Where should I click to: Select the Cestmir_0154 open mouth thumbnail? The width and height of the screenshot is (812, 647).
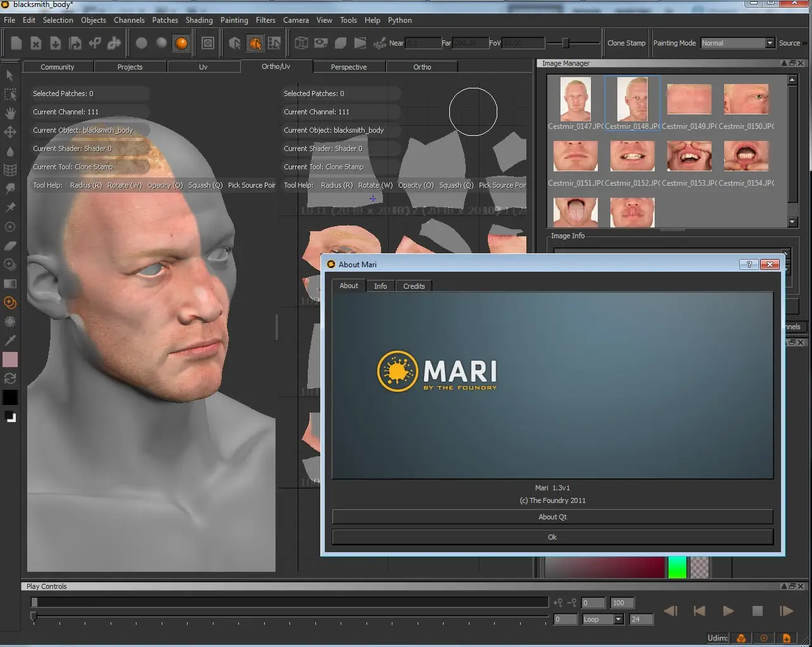[746, 156]
